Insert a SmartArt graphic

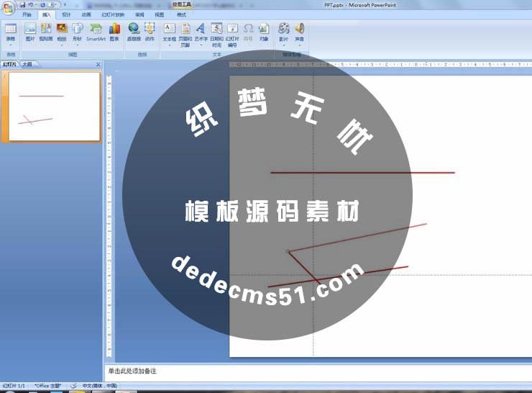tap(96, 32)
